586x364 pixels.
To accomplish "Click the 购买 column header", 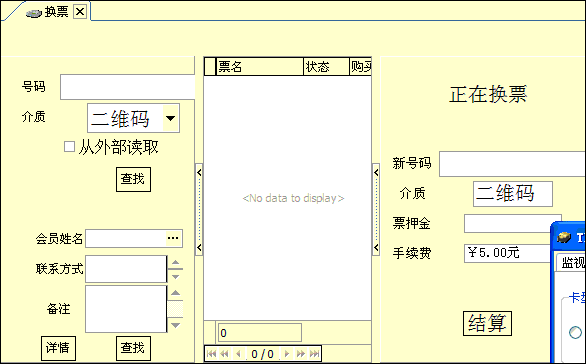I will pos(361,67).
